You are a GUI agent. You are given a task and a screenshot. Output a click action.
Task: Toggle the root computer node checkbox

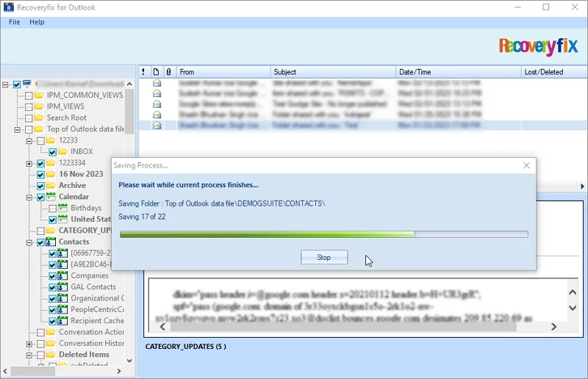tap(17, 84)
